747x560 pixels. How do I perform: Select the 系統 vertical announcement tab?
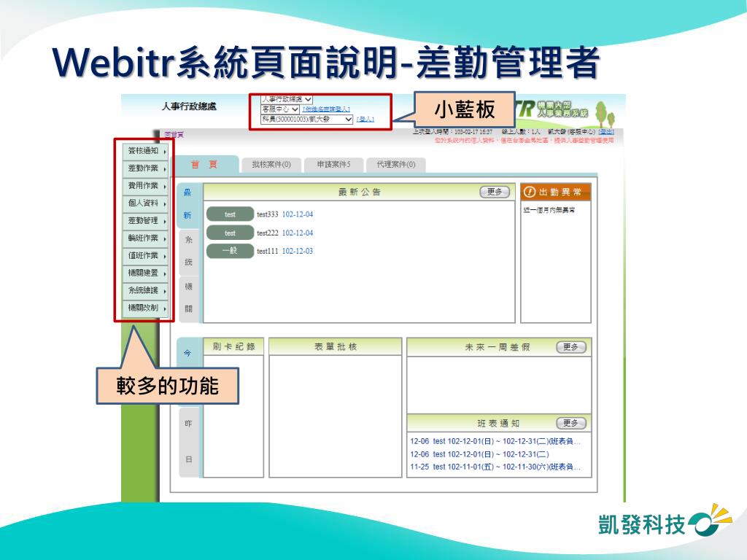tap(189, 251)
